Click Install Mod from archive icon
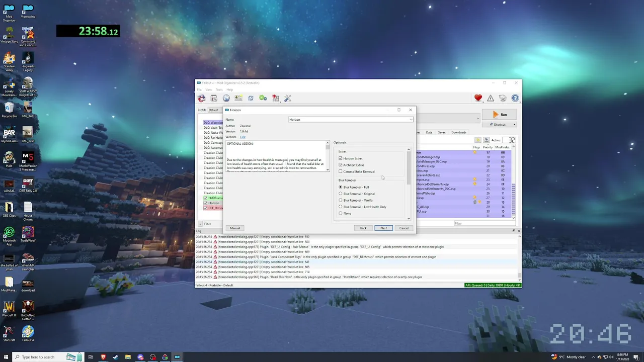 coord(214,98)
